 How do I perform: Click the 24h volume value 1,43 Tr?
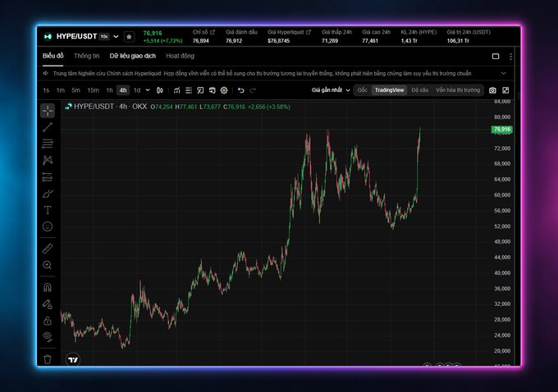click(x=409, y=41)
